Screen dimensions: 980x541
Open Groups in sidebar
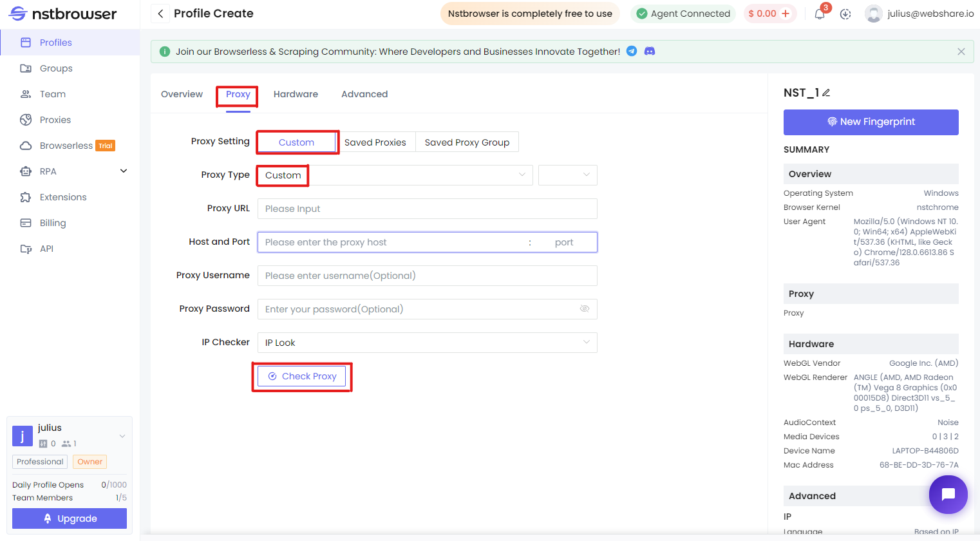tap(56, 68)
